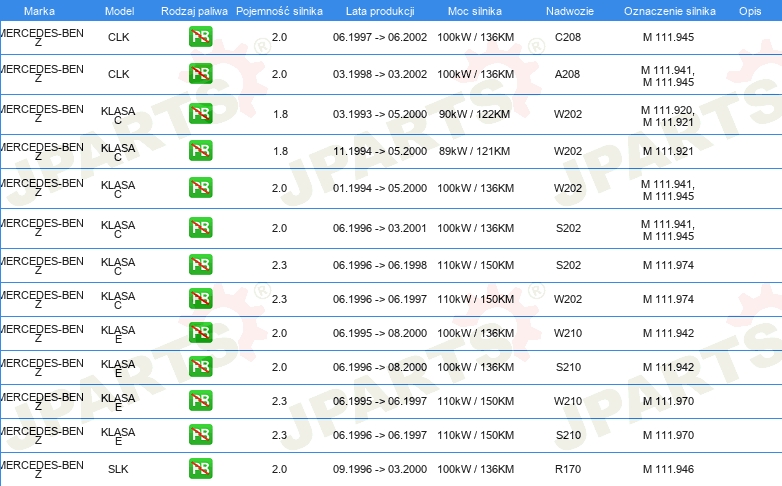Screen dimensions: 782x486
Task: Click the fuel icon in the 06.1995 -> 08.2000 row
Action: pyautogui.click(x=200, y=332)
